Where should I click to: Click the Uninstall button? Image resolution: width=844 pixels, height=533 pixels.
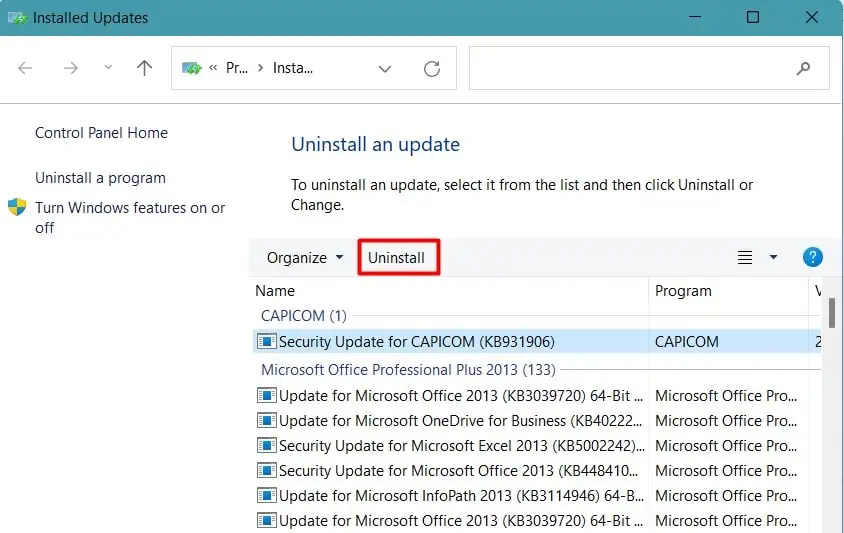(x=397, y=258)
